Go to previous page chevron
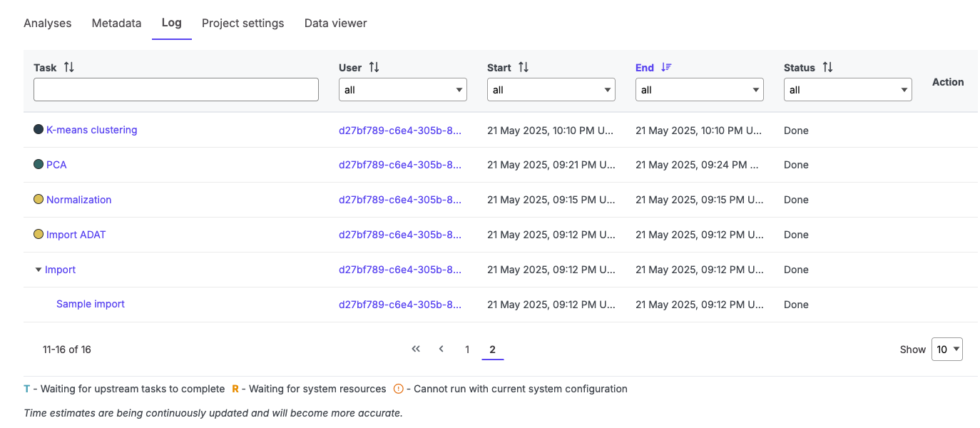The width and height of the screenshot is (980, 428). pos(441,349)
